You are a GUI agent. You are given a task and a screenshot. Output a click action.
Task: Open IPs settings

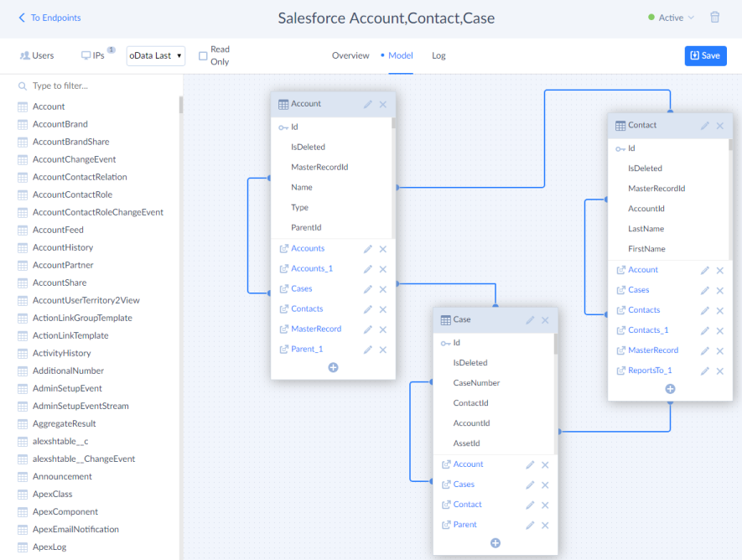point(97,54)
